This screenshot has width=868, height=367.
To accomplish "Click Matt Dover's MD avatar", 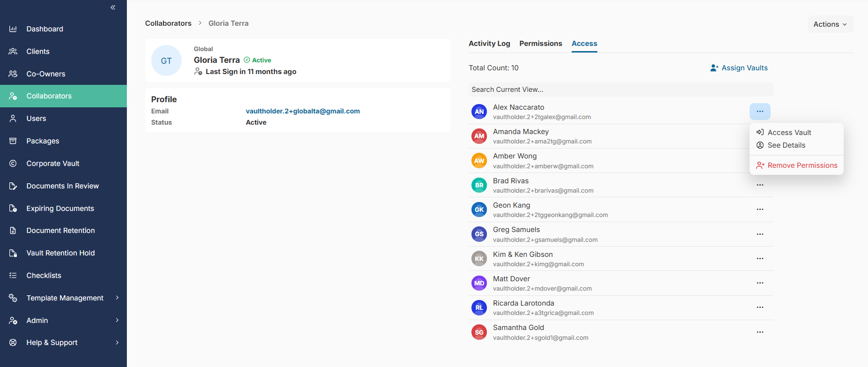I will 479,283.
